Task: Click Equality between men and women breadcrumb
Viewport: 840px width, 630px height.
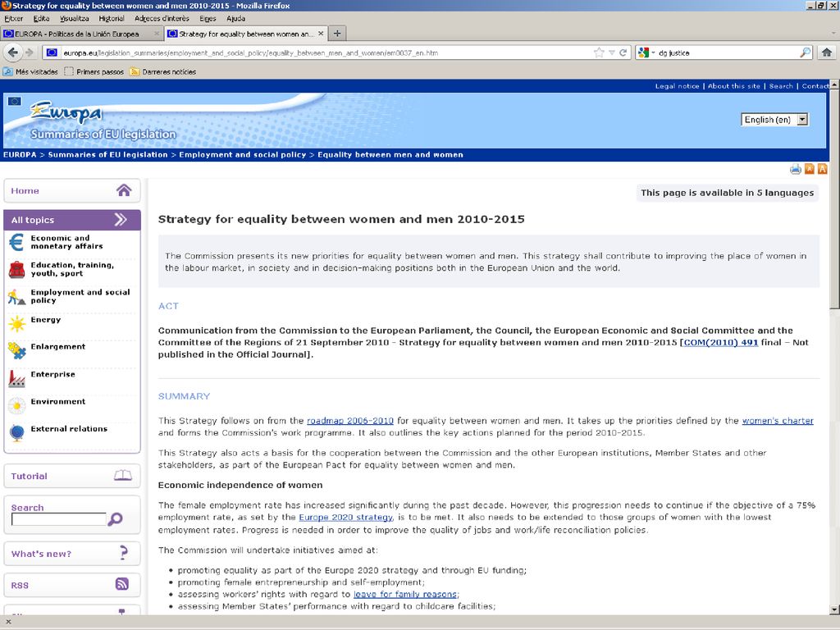Action: [390, 154]
